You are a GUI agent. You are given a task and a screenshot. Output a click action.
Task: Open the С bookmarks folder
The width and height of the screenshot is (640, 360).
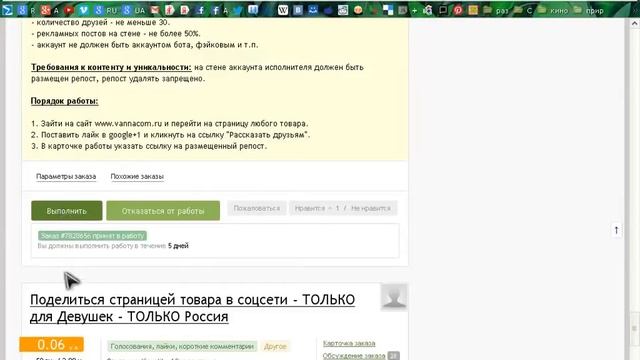(x=522, y=10)
